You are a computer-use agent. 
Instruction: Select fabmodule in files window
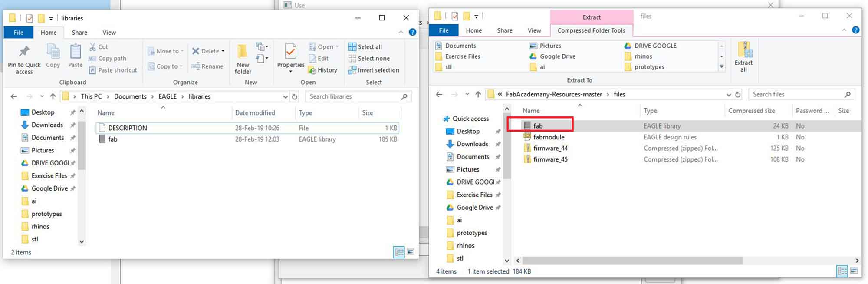pyautogui.click(x=549, y=137)
